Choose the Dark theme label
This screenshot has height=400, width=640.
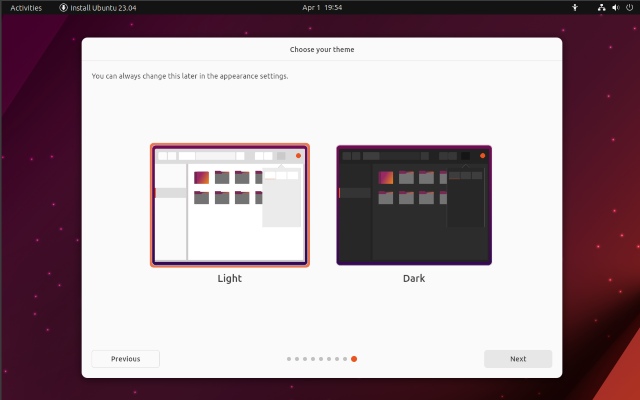click(x=414, y=279)
